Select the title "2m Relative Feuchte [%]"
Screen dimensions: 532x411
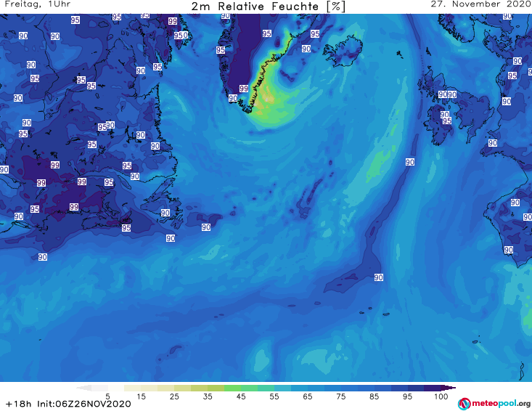pos(268,7)
